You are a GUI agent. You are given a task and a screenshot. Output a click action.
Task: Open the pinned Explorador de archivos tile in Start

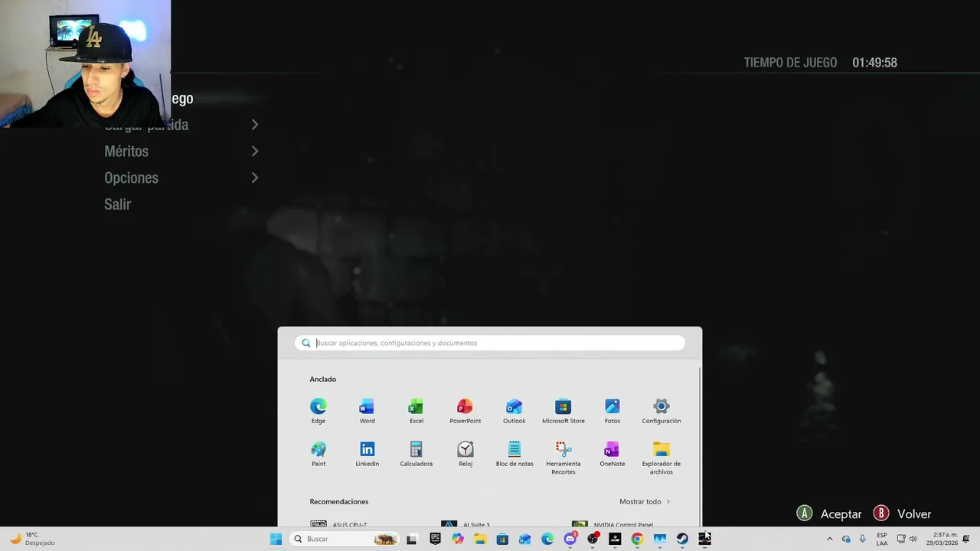click(x=661, y=458)
